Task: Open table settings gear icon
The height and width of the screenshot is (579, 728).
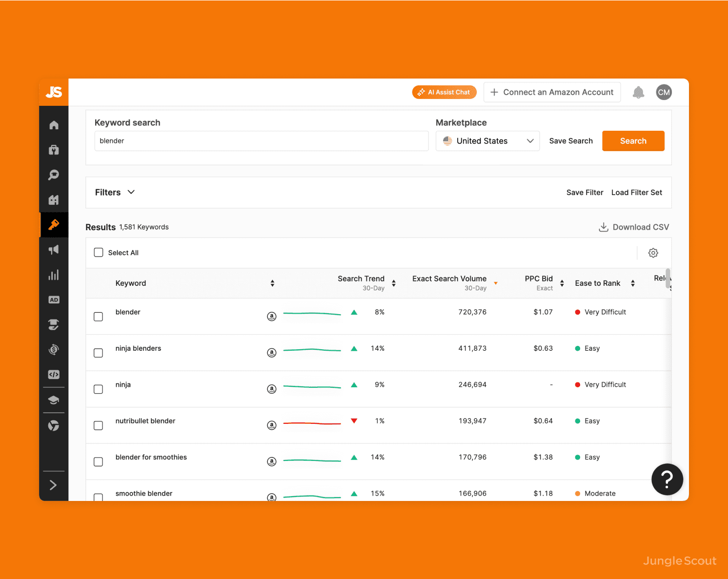Action: [x=653, y=253]
